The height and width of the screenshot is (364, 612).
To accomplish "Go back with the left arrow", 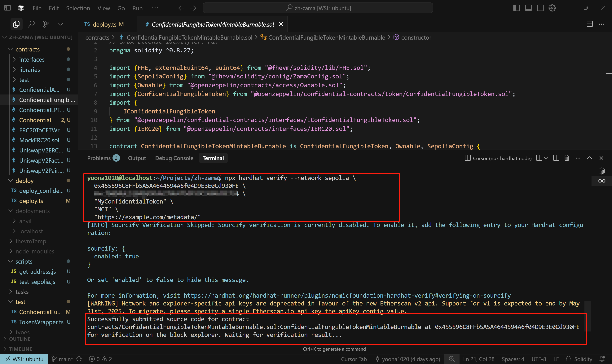I will click(x=181, y=8).
